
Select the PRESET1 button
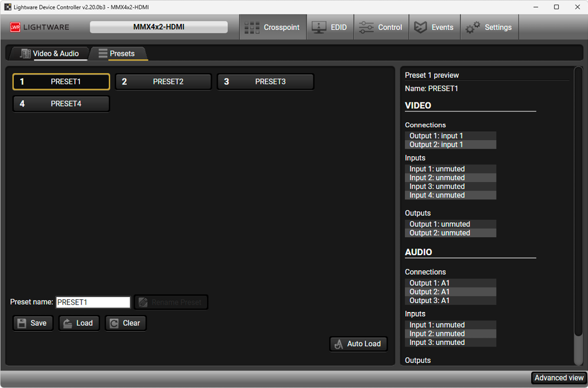61,82
